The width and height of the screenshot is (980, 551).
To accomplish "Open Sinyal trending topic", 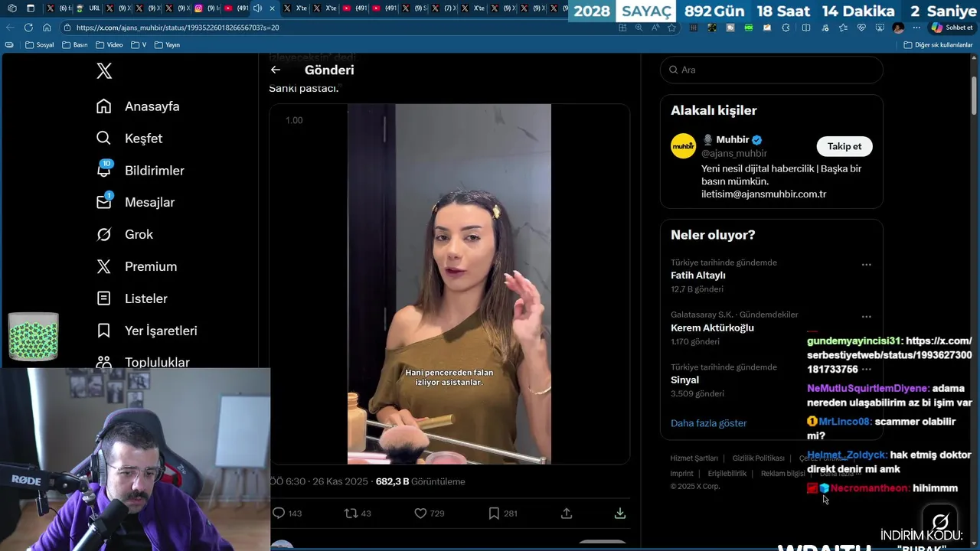I will [x=684, y=380].
